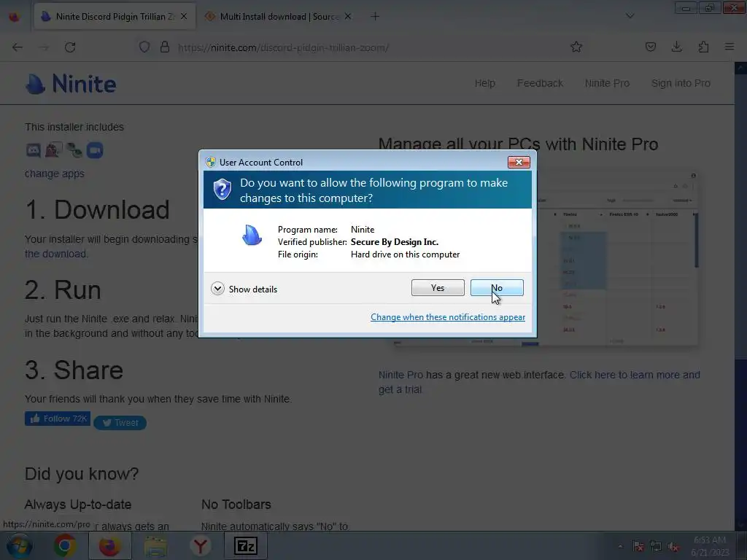The image size is (747, 560).
Task: Expand Show details chevron in UAC dialog
Action: tap(217, 289)
